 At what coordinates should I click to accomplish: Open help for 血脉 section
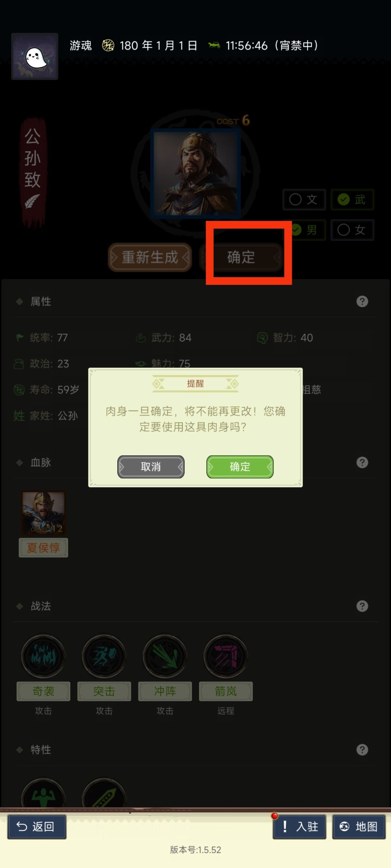pyautogui.click(x=362, y=462)
